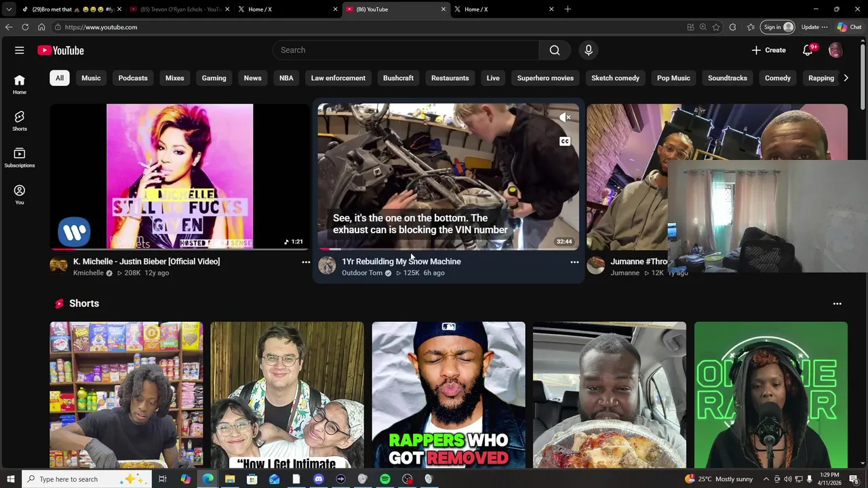Open Discord from the taskbar
Image resolution: width=868 pixels, height=488 pixels.
pos(319,479)
